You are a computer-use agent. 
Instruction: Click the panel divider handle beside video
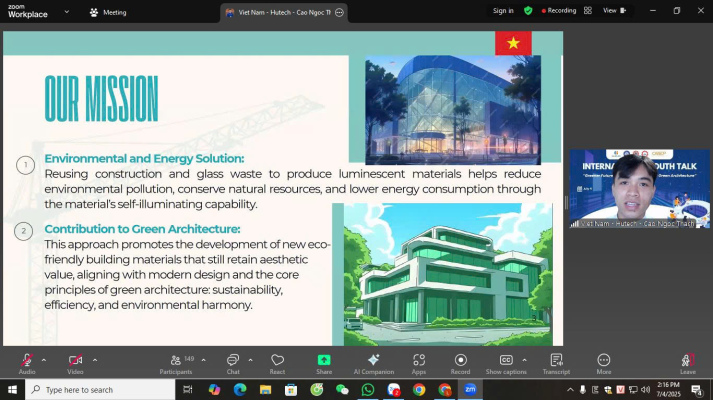point(566,203)
